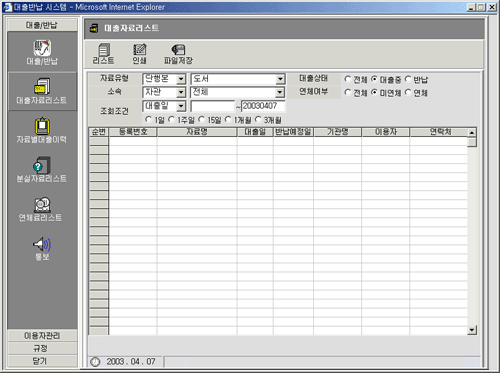Open the 단행본 자료유형 dropdown
This screenshot has height=373, width=500.
(x=181, y=79)
